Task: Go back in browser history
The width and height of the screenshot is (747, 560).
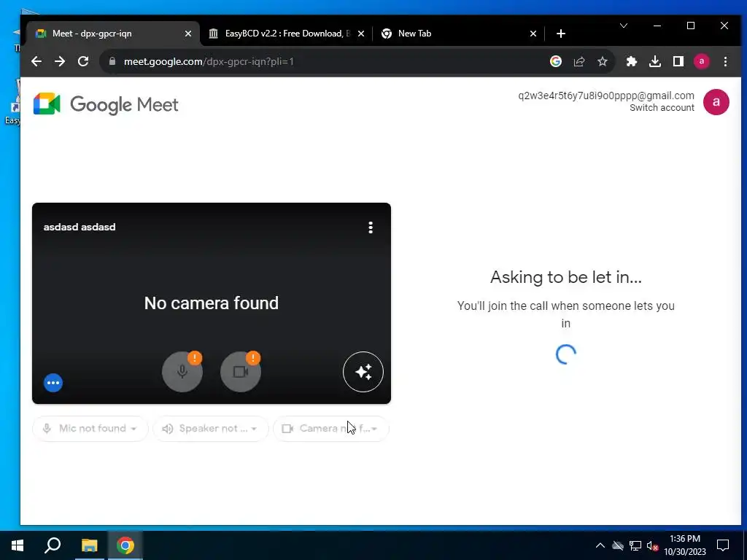Action: tap(36, 61)
